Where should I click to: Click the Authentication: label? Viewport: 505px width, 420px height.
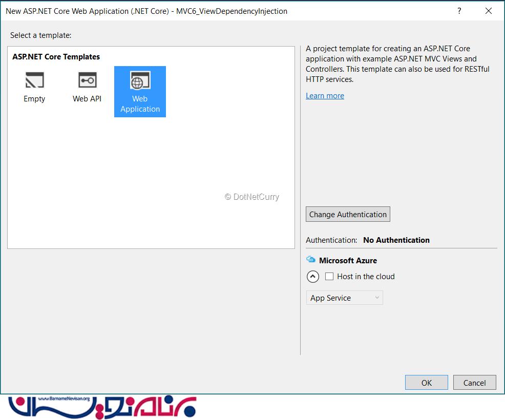coord(331,240)
